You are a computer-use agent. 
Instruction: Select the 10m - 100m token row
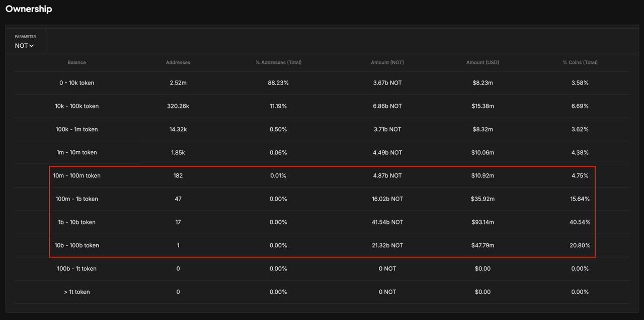(x=77, y=176)
